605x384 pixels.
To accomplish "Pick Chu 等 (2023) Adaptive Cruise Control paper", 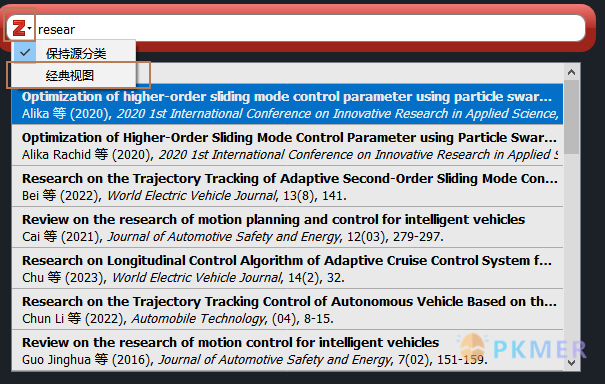I will 287,268.
